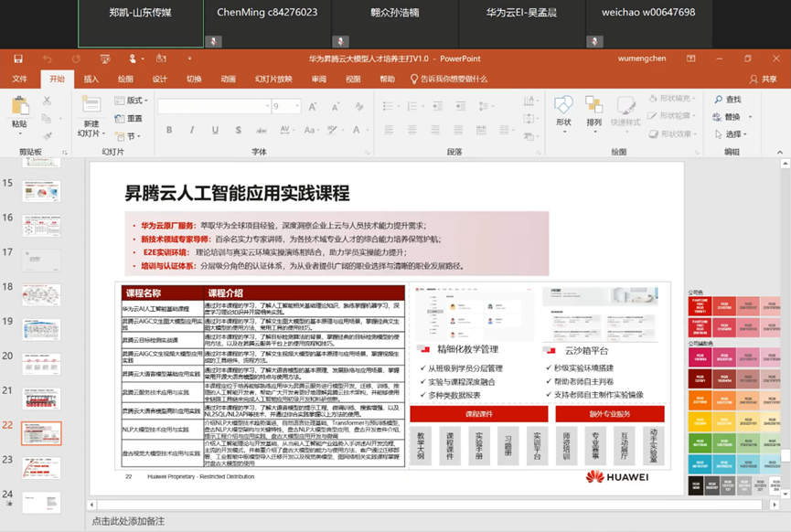Switch to the 幻灯片放映 tab

(273, 79)
